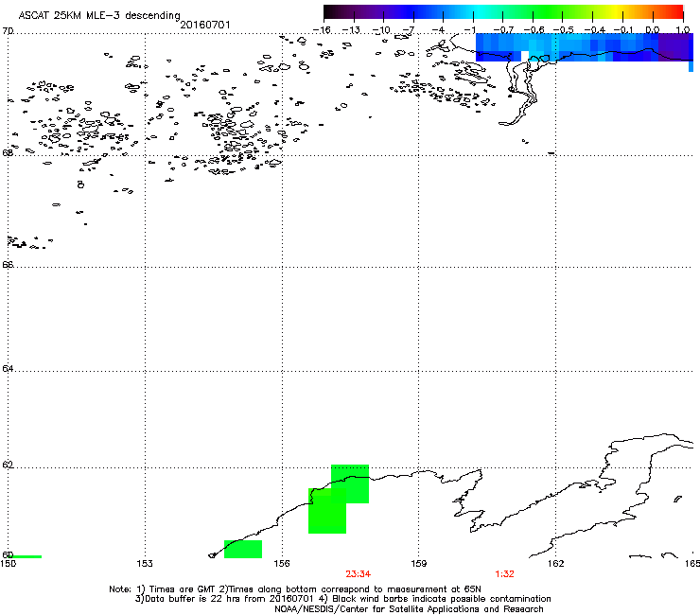Click the '156' longitude label
Viewport: 700px width, 615px height.
[x=282, y=564]
